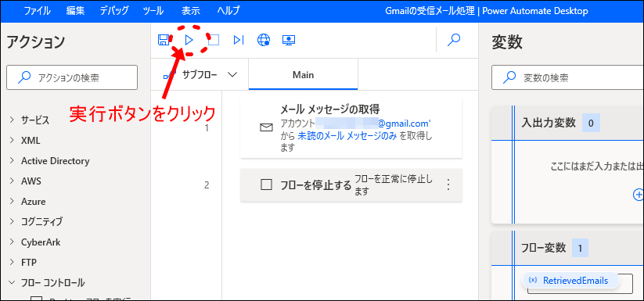Select the フローを停止する action
This screenshot has width=644, height=301.
pyautogui.click(x=351, y=185)
